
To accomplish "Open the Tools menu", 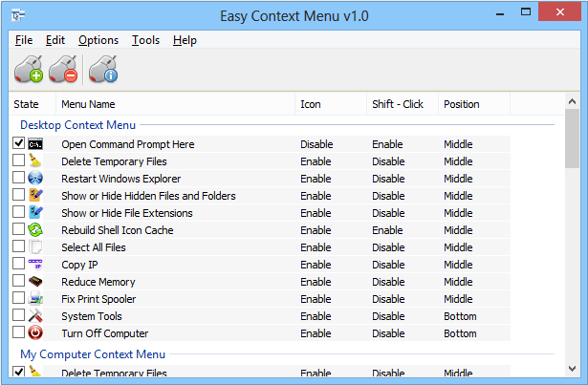I will tap(145, 40).
